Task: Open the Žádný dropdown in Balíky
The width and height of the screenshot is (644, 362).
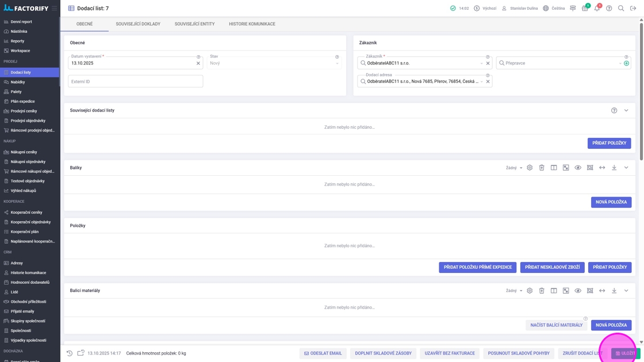Action: pyautogui.click(x=514, y=168)
